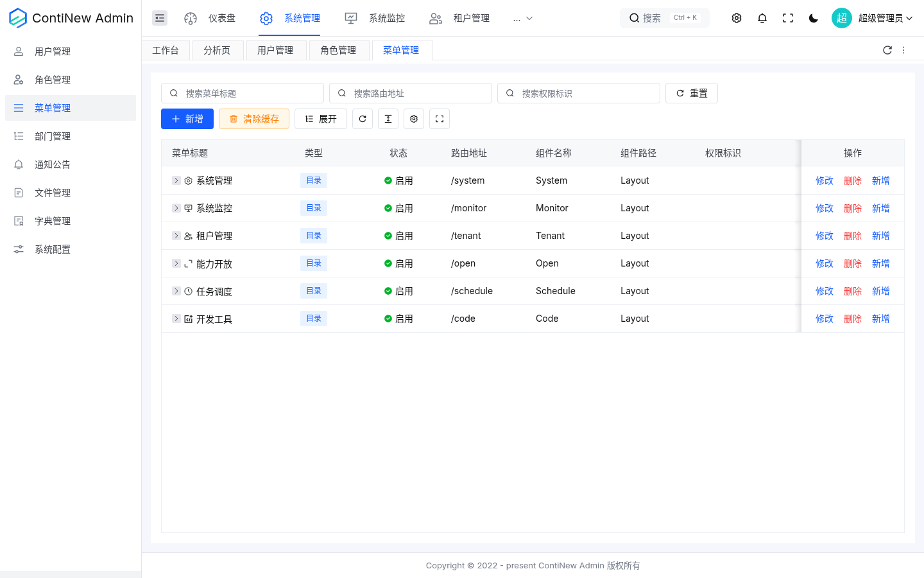The height and width of the screenshot is (578, 924).
Task: Make the table fullscreen using the toolbar icon
Action: pos(440,119)
